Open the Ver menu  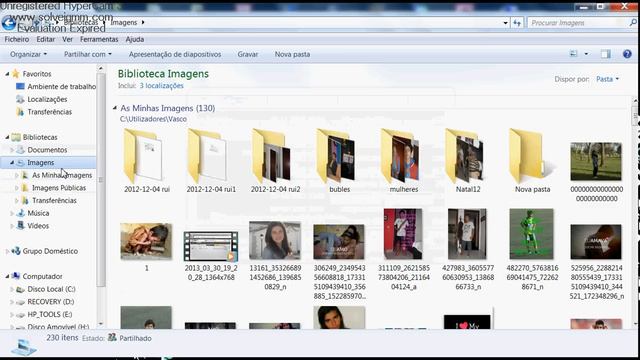point(67,39)
